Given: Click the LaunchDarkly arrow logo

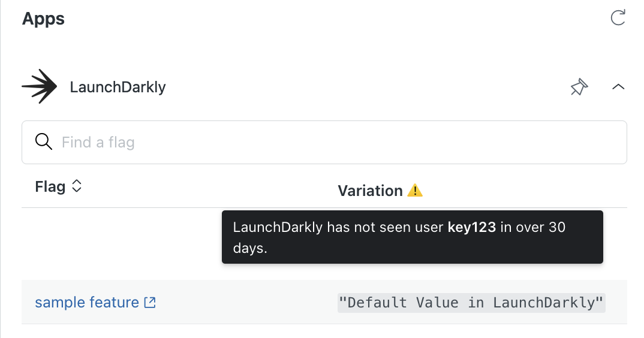Looking at the screenshot, I should point(40,86).
